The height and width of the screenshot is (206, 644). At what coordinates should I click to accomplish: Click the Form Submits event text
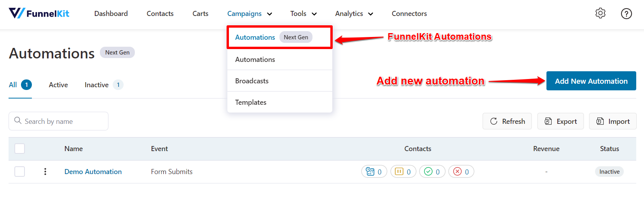[172, 172]
